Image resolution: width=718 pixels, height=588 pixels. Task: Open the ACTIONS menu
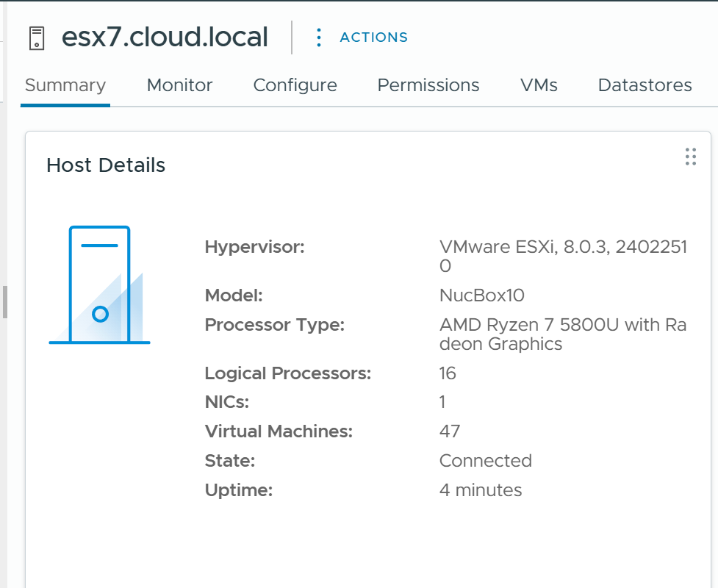373,37
